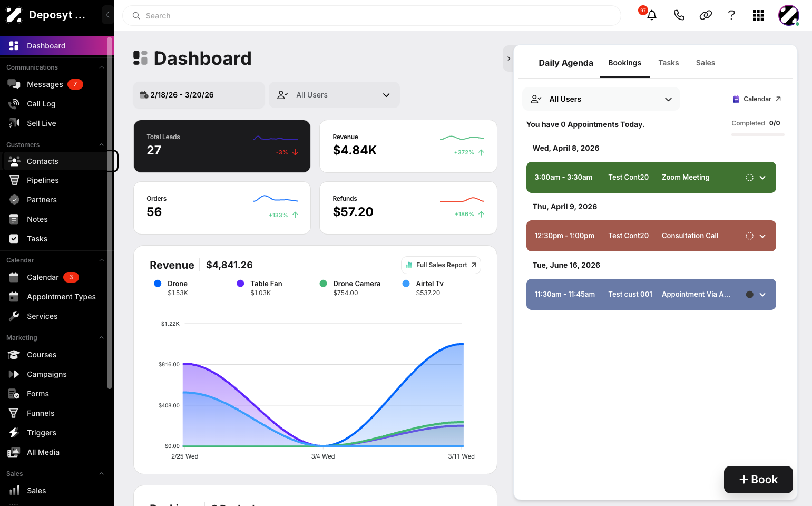
Task: Toggle status dot on 11:30am appointment
Action: pyautogui.click(x=749, y=295)
